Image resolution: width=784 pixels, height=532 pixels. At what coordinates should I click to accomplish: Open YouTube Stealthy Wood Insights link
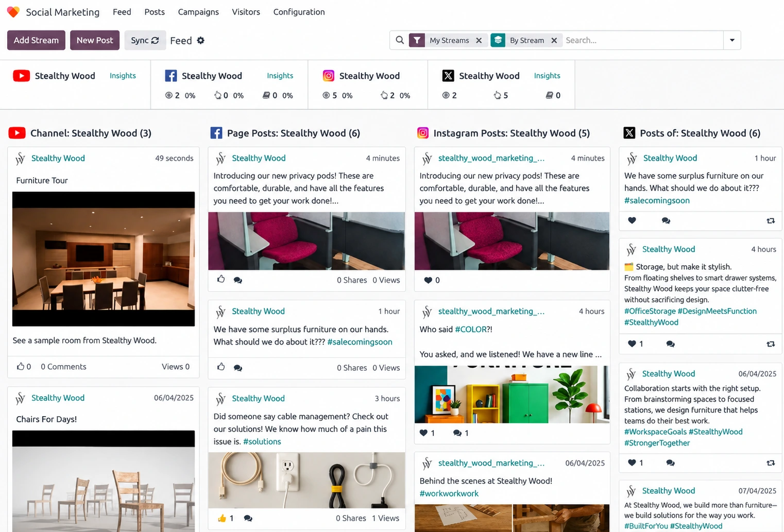click(x=123, y=76)
